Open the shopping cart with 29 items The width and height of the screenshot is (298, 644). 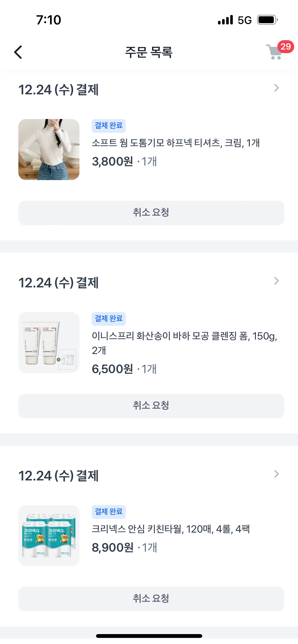[x=276, y=52]
